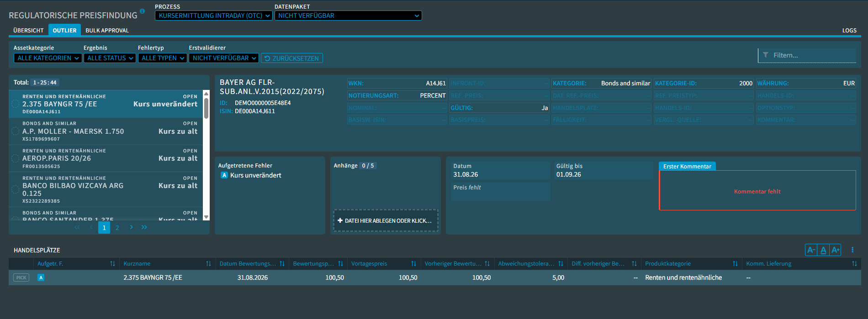Screen dimensions: 868x319
Task: Click A badge beside Kurs unverändert error
Action: (224, 175)
